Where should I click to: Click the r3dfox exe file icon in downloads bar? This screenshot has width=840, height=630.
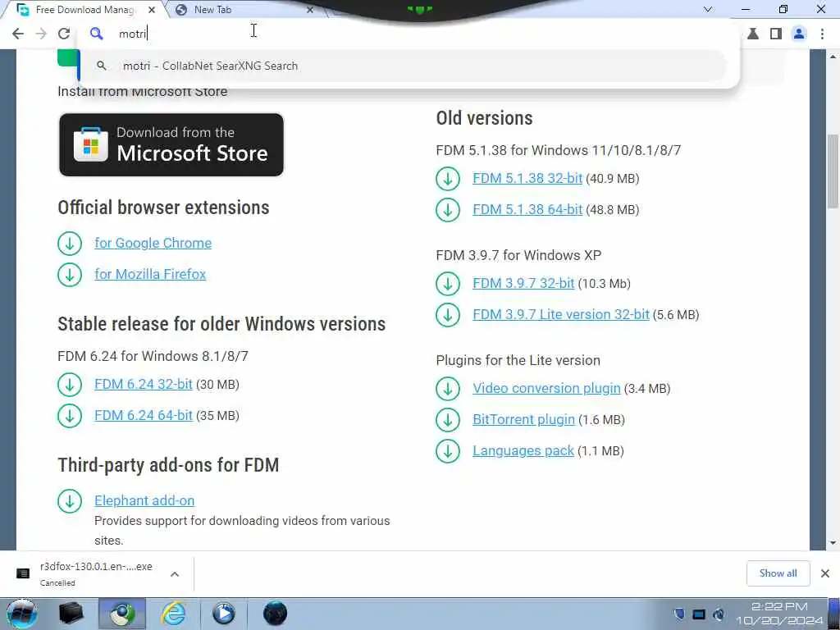click(23, 573)
